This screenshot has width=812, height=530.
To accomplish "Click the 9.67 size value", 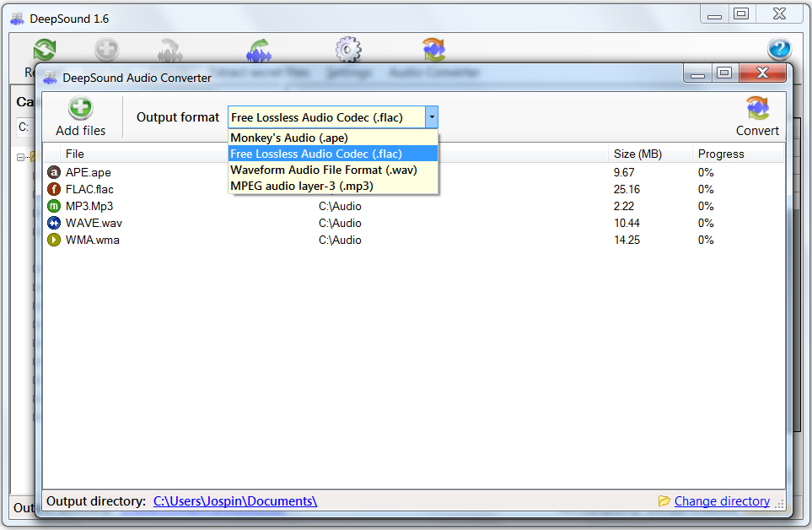I will [623, 172].
